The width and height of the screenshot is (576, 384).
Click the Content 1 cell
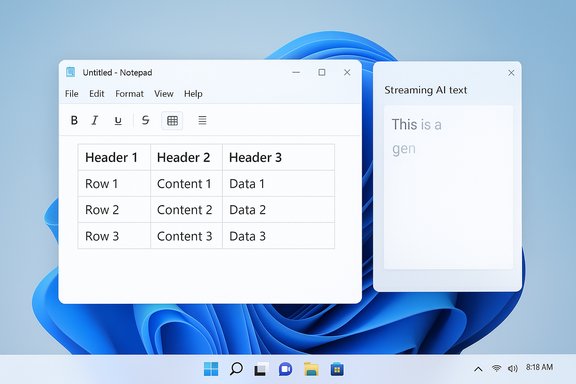pos(186,183)
